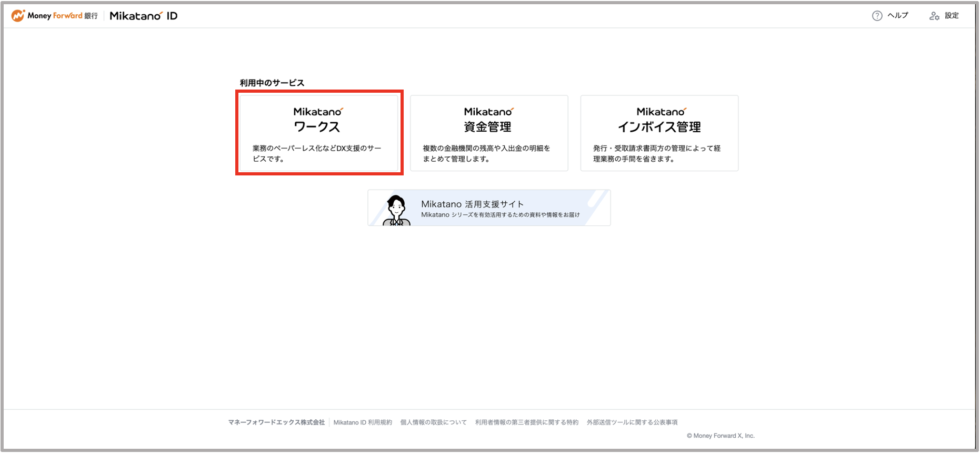The width and height of the screenshot is (980, 453).
Task: Click the Mikatano logo in ワークス card
Action: pos(318,112)
